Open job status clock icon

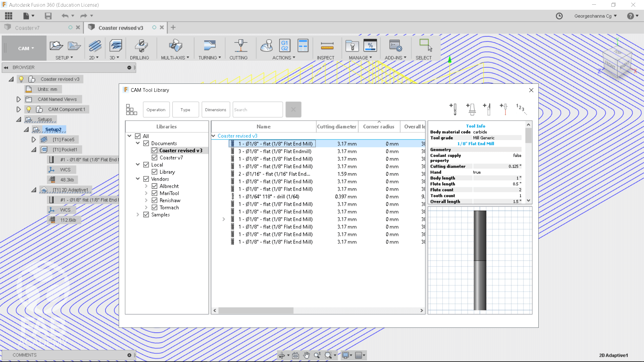coord(559,16)
